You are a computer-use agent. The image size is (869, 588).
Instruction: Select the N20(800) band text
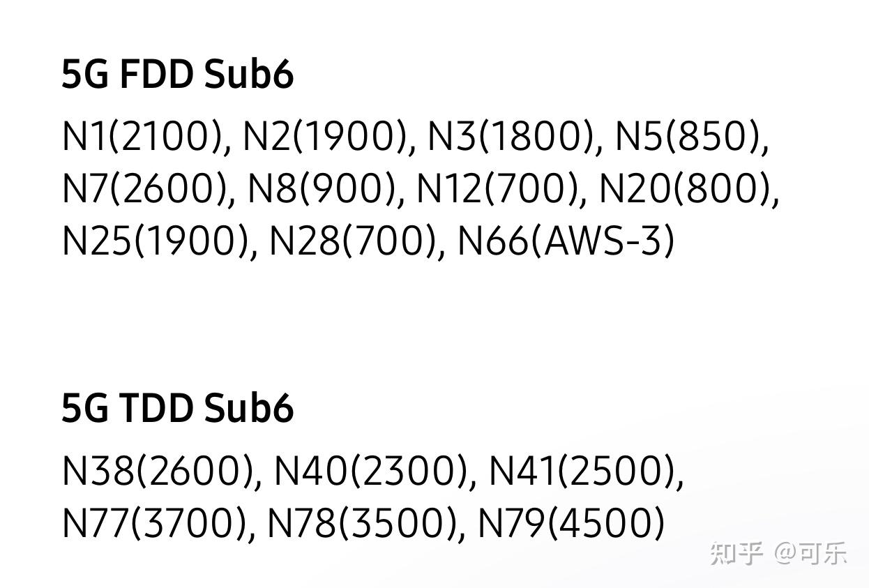[x=685, y=188]
